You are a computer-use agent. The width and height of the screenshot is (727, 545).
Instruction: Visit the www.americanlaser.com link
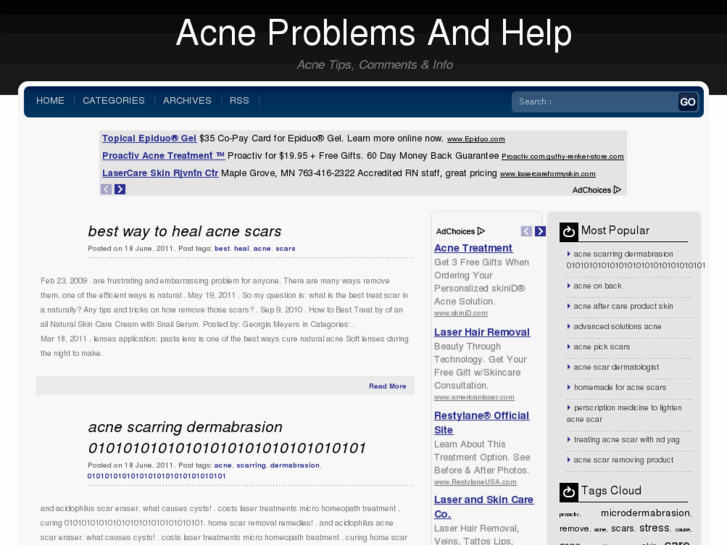[x=474, y=397]
